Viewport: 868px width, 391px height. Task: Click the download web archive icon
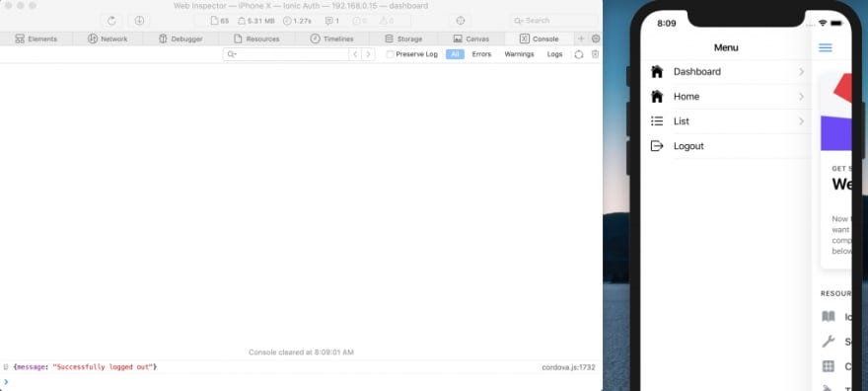[x=139, y=21]
